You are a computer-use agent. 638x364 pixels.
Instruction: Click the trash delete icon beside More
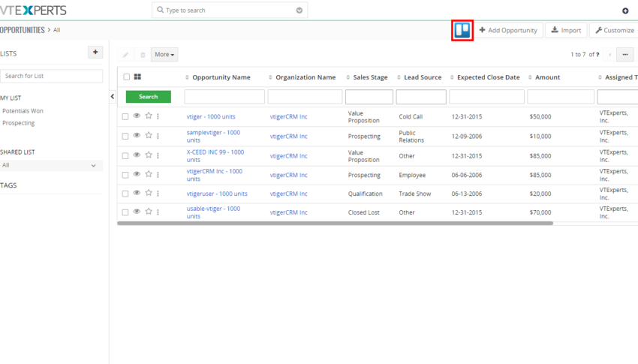[143, 55]
